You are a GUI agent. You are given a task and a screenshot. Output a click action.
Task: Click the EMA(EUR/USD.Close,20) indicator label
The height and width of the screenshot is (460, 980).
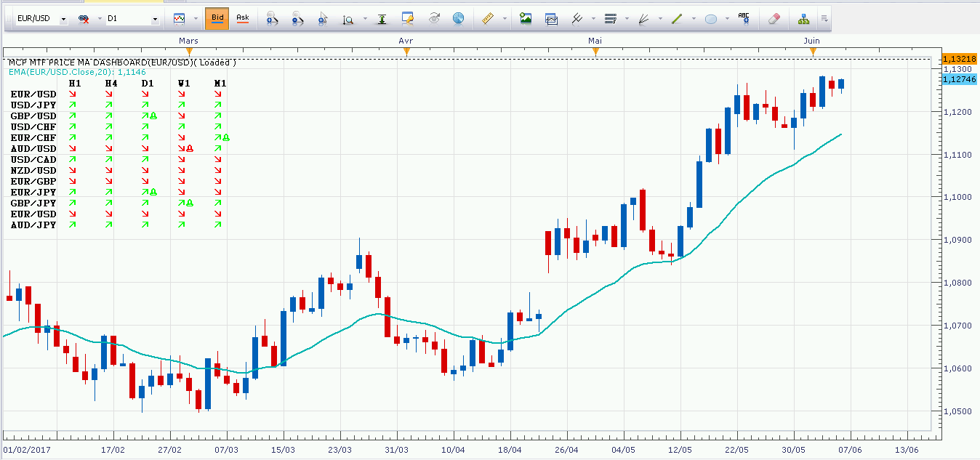pos(77,72)
